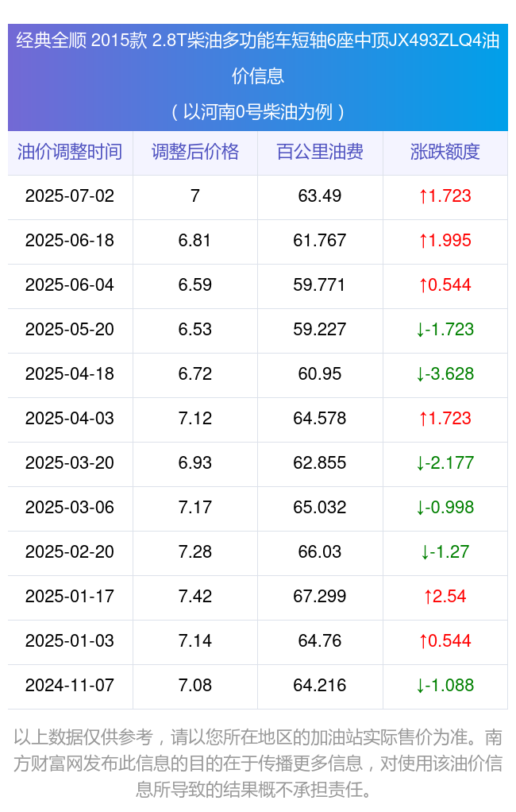Click the green ↓-1.27 change value
This screenshot has width=516, height=812.
point(445,552)
